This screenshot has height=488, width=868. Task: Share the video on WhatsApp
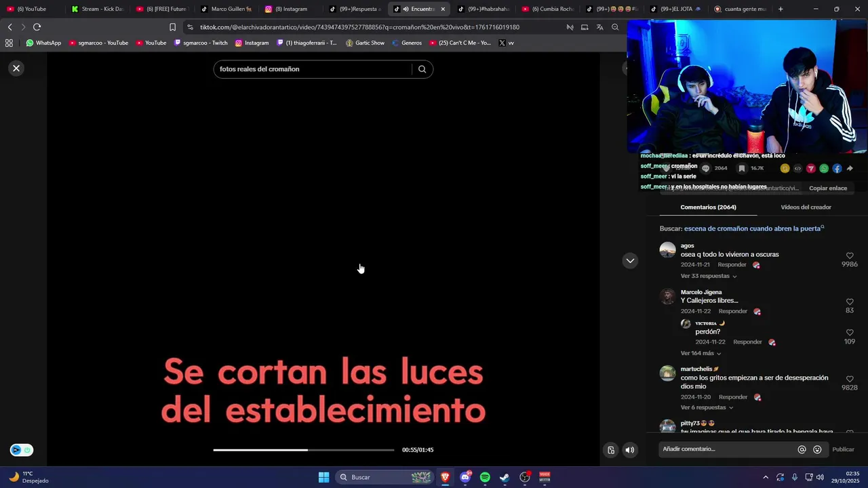tap(824, 169)
